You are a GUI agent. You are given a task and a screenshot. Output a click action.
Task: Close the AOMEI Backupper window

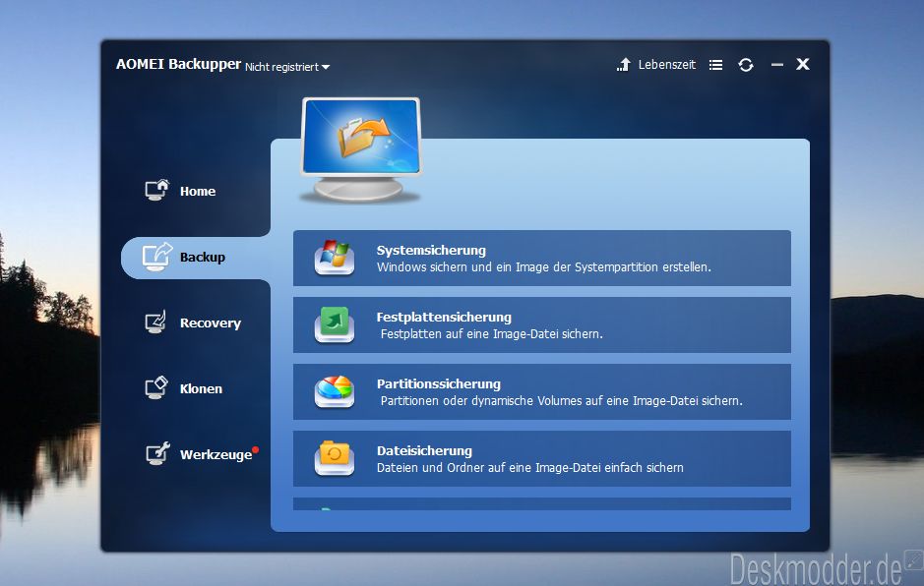pyautogui.click(x=803, y=64)
